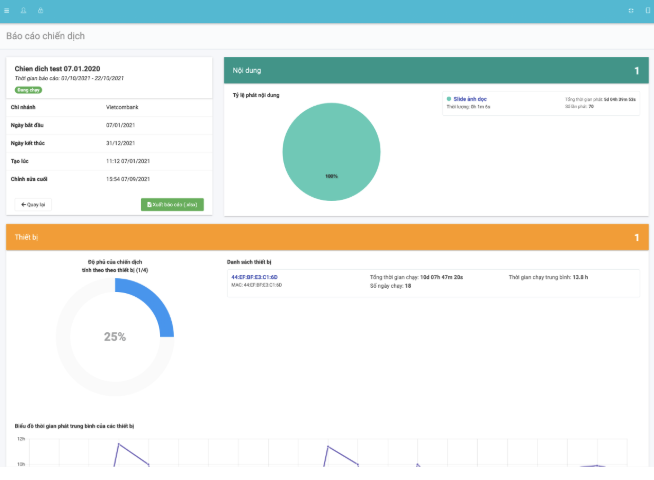654x480 pixels.
Task: Click the third icon in the top bar
Action: 40,10
